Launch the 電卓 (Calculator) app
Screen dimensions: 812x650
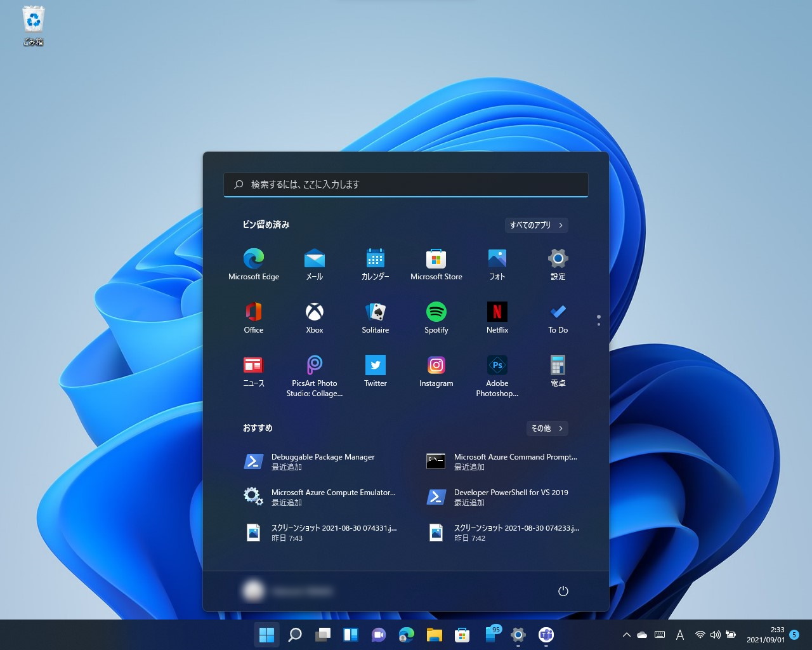coord(558,370)
